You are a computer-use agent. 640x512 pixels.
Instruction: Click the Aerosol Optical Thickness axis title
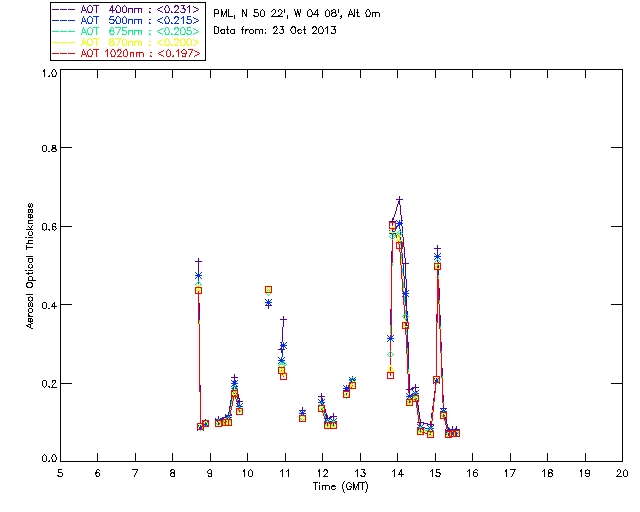click(x=30, y=266)
